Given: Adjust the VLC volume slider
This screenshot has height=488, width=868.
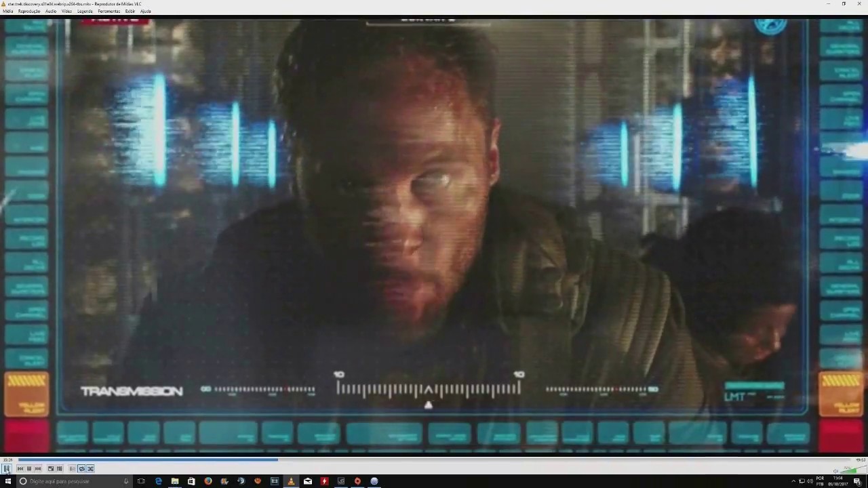Looking at the screenshot, I should [853, 469].
